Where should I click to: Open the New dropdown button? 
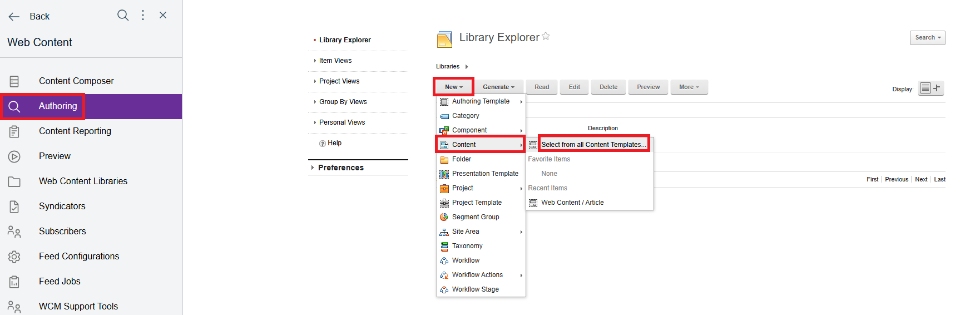coord(453,87)
